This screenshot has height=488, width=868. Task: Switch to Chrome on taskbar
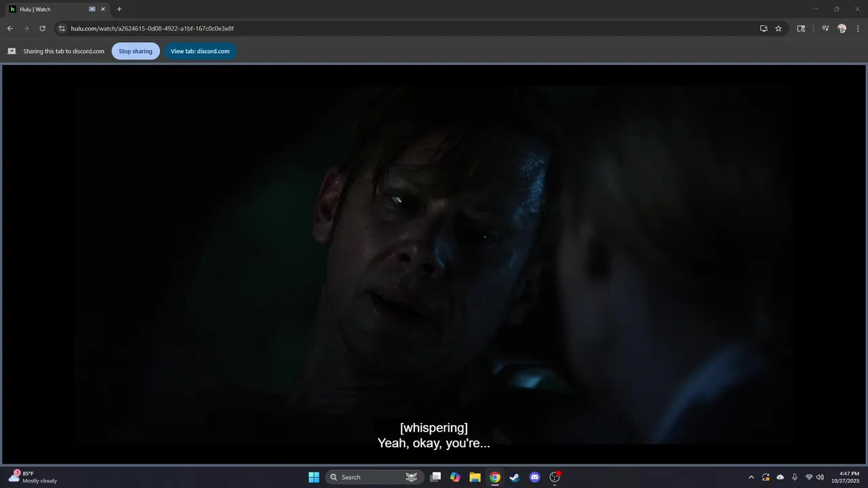point(495,477)
